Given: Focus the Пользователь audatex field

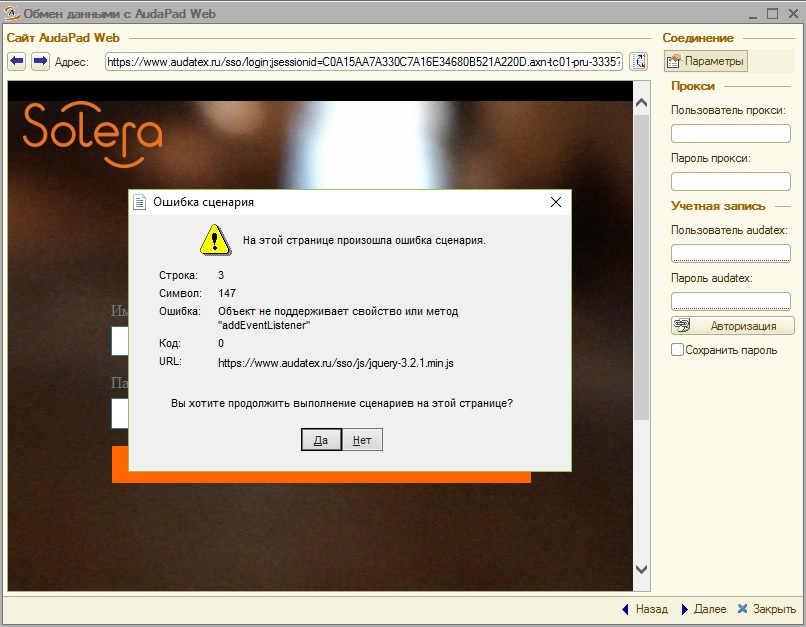Looking at the screenshot, I should coord(730,253).
